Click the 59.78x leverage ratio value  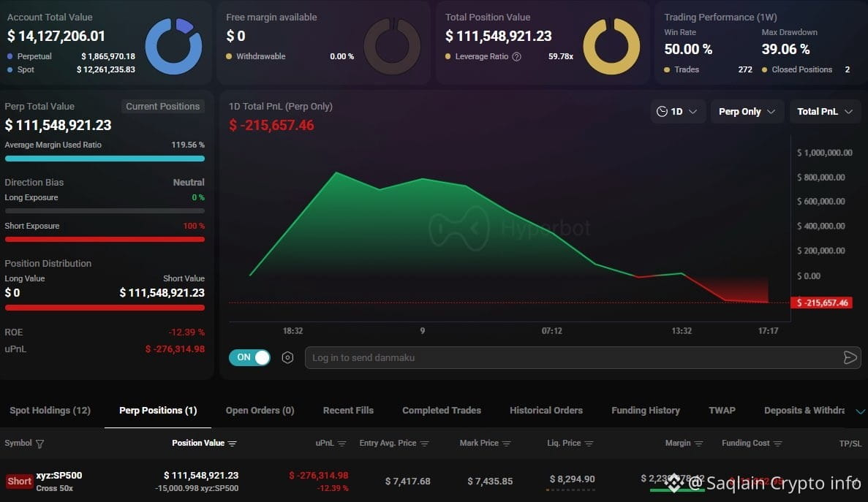tap(561, 56)
